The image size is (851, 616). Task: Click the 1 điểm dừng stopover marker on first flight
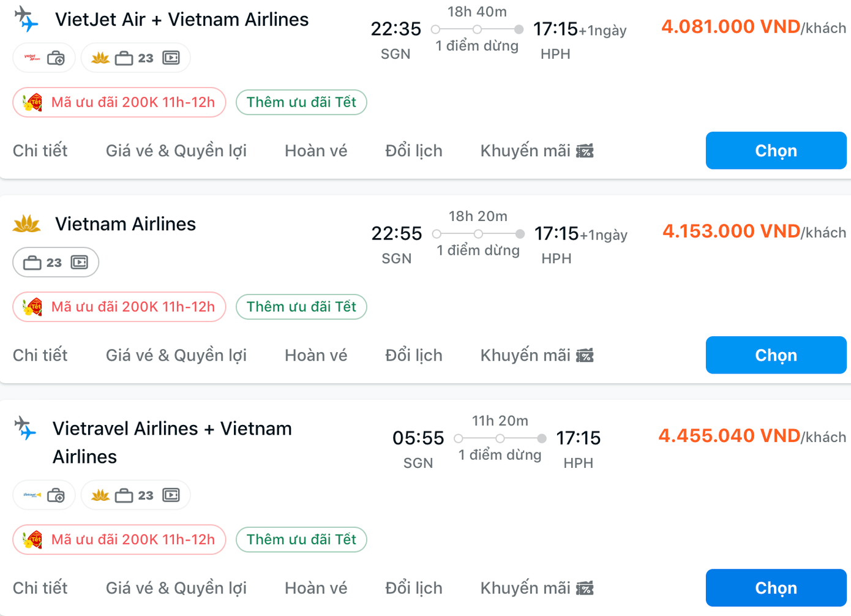(477, 28)
